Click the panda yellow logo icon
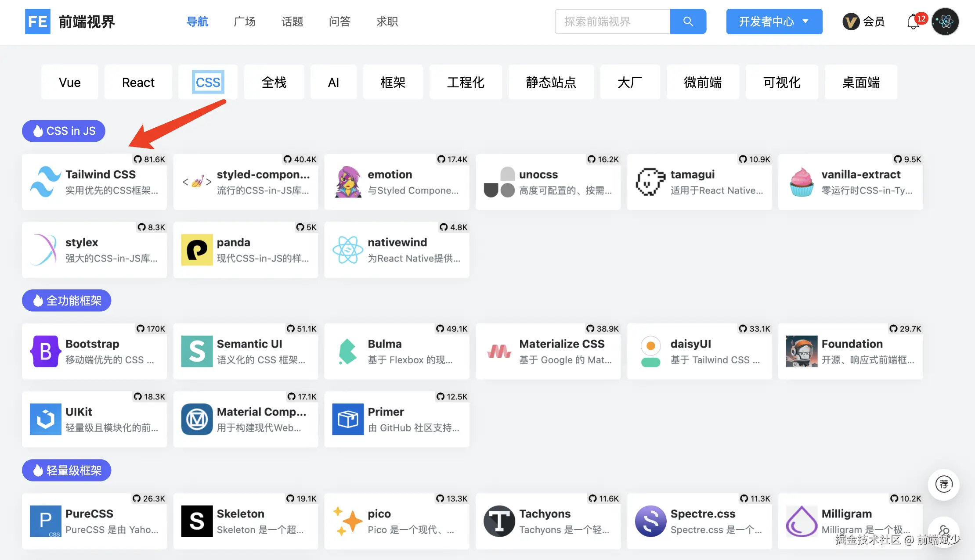Image resolution: width=975 pixels, height=560 pixels. (197, 250)
